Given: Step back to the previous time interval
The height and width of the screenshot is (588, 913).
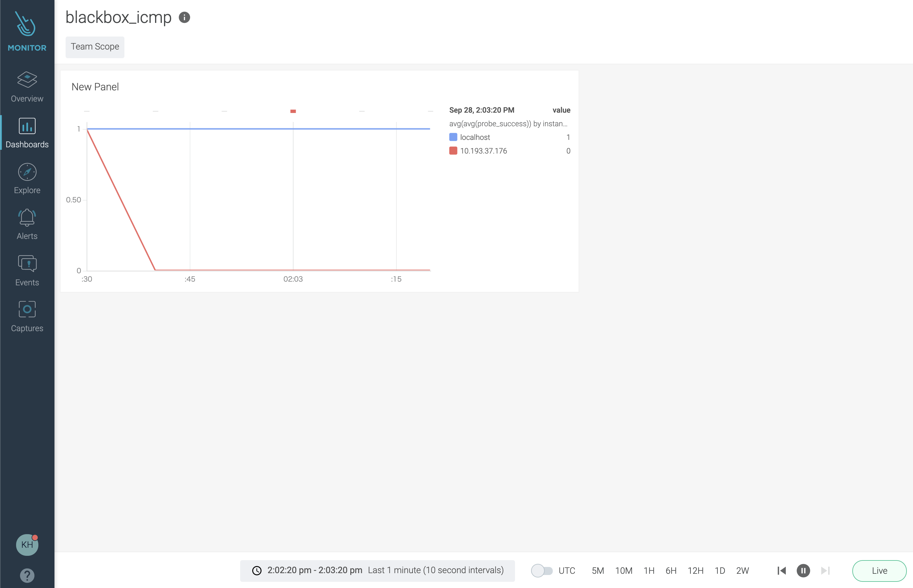Looking at the screenshot, I should (x=781, y=570).
